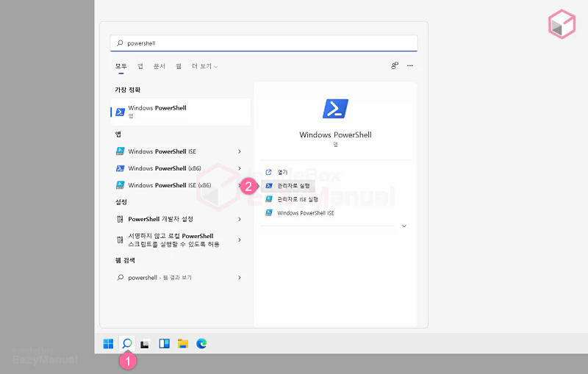Click the large Windows PowerShell logo in preview pane

(335, 109)
